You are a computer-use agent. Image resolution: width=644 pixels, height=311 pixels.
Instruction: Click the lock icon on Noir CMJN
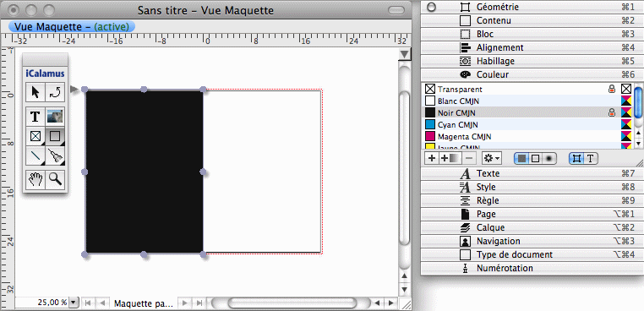click(612, 112)
